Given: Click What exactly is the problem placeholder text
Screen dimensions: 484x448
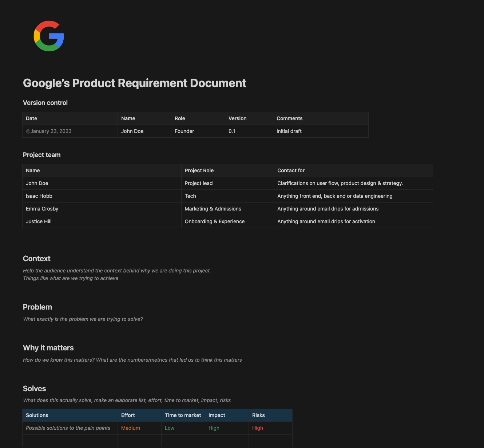Looking at the screenshot, I should pos(83,319).
